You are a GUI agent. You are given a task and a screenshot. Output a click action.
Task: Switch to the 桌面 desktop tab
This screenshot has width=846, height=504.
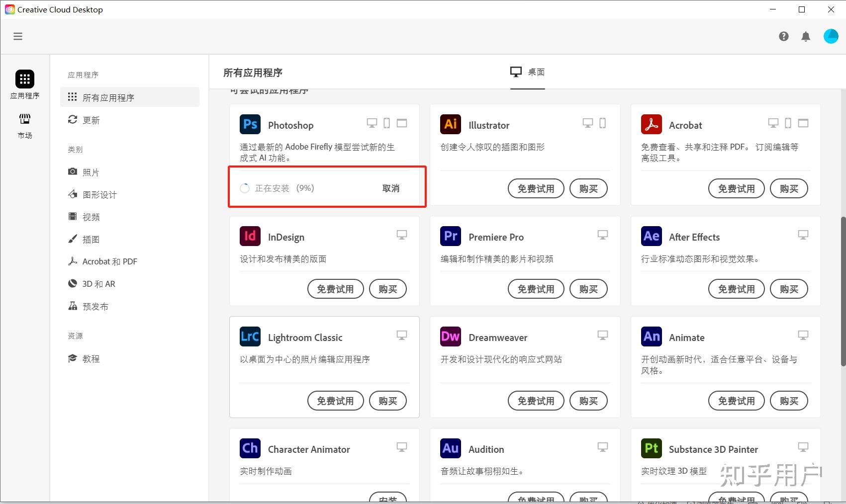[x=528, y=73]
